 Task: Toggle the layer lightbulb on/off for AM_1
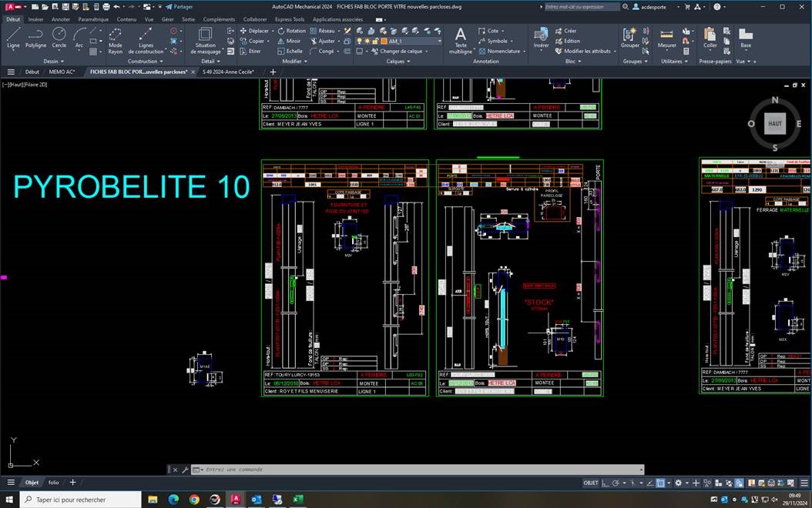click(x=359, y=42)
